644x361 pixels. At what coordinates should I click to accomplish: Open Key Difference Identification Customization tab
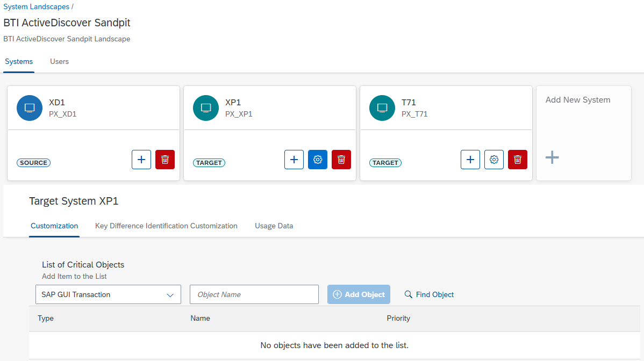coord(166,226)
